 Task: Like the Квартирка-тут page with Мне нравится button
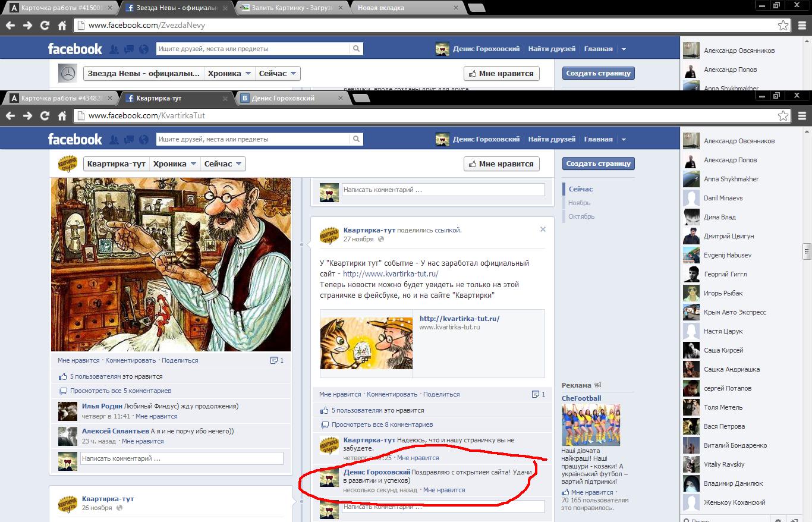(502, 163)
